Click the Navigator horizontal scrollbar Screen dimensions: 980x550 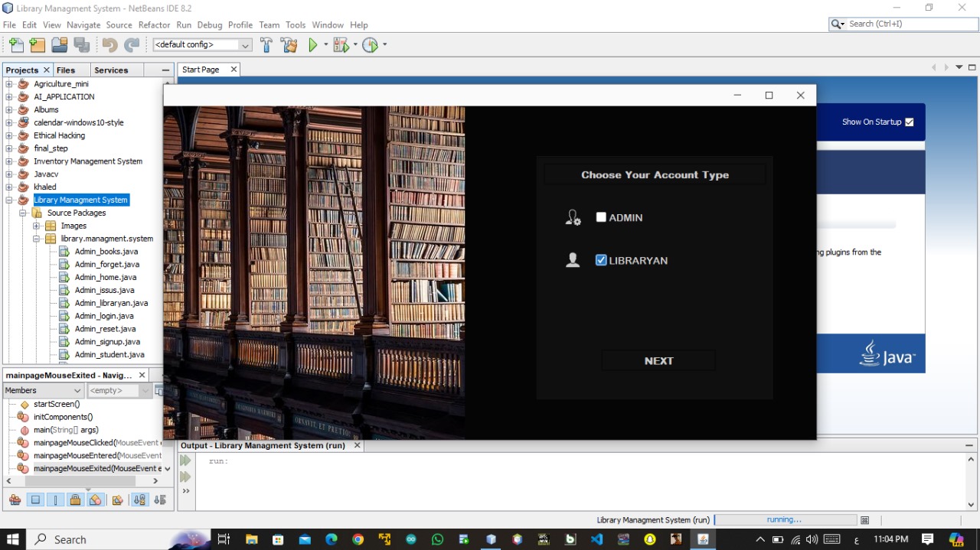click(x=80, y=481)
